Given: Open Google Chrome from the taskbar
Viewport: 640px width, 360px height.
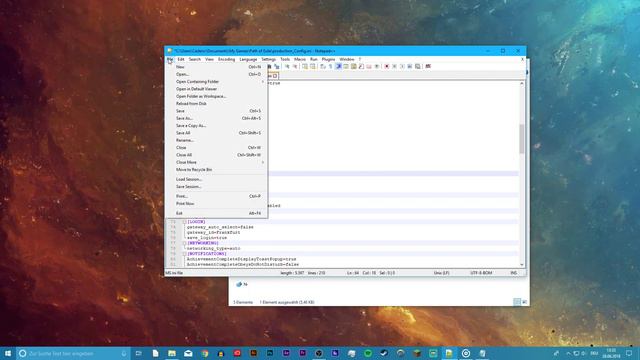Looking at the screenshot, I should (x=204, y=353).
